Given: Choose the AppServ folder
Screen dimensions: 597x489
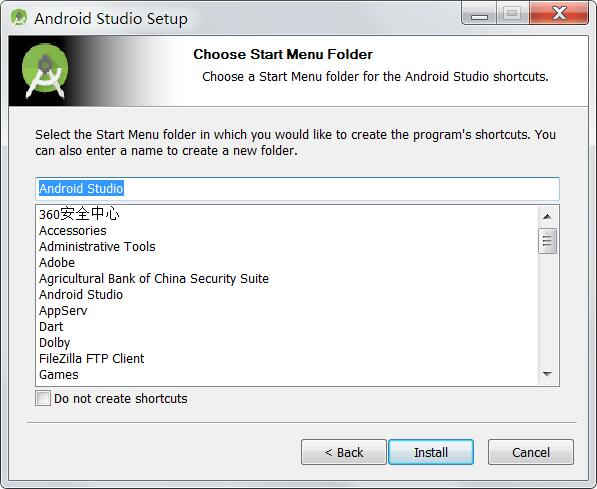Looking at the screenshot, I should 63,310.
